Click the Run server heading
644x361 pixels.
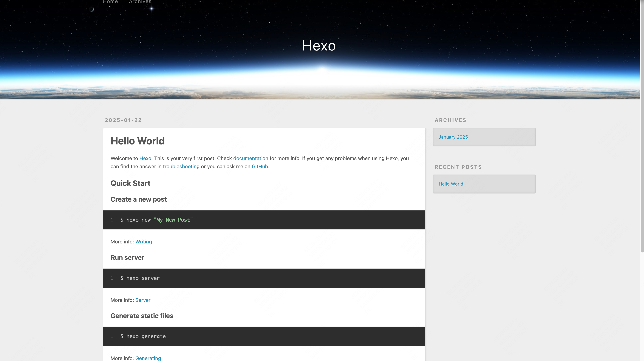[x=127, y=257]
